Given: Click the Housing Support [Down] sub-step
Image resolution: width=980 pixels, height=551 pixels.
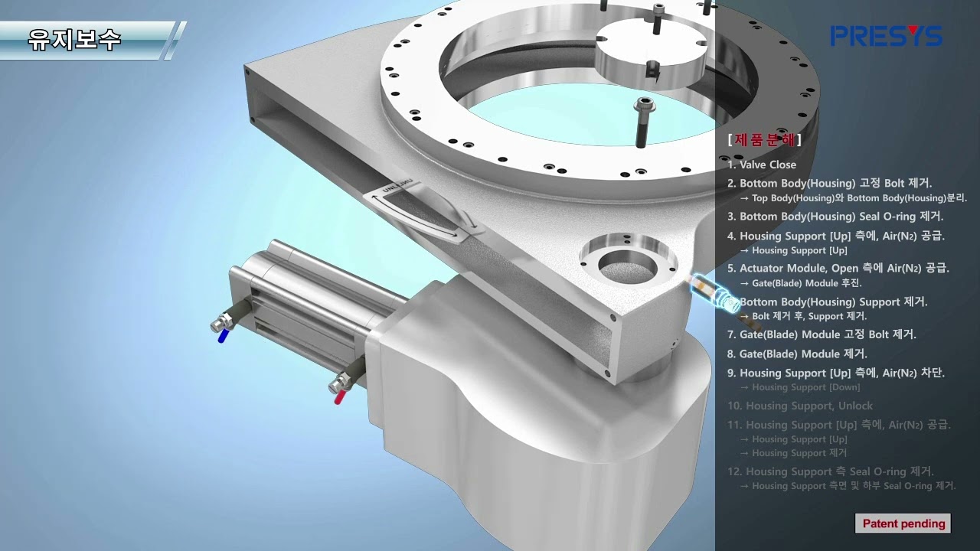Looking at the screenshot, I should coord(800,387).
